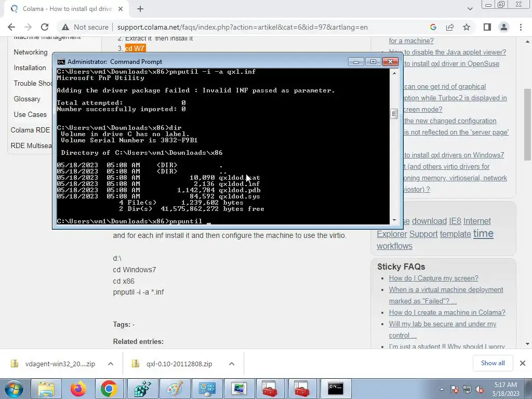Image resolution: width=532 pixels, height=399 pixels.
Task: Open How do I Capture my screen FAQ
Action: point(434,278)
